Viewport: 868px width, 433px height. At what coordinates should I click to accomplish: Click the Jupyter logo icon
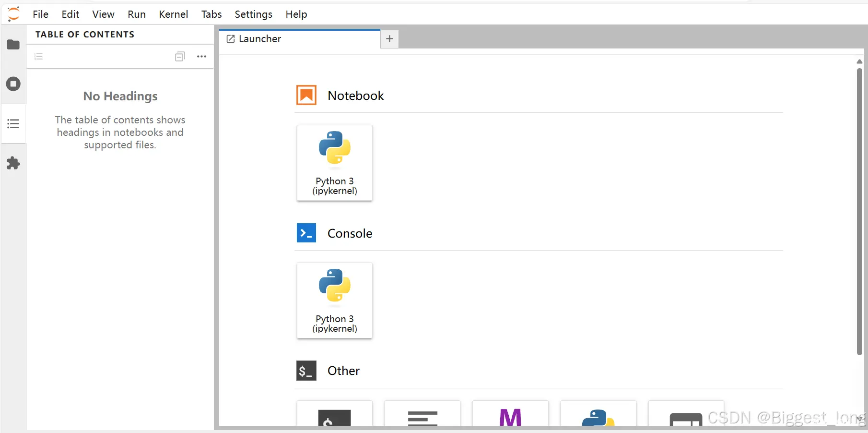click(x=13, y=14)
